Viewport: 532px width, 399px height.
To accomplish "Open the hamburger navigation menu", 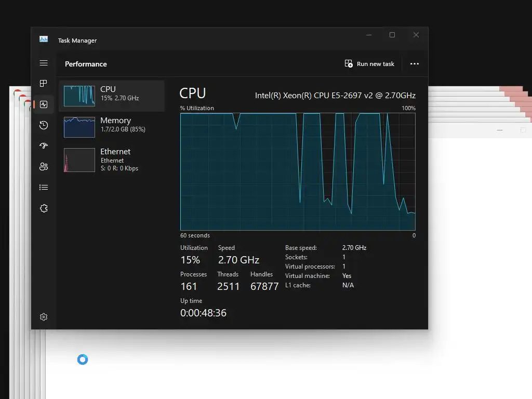I will [44, 63].
